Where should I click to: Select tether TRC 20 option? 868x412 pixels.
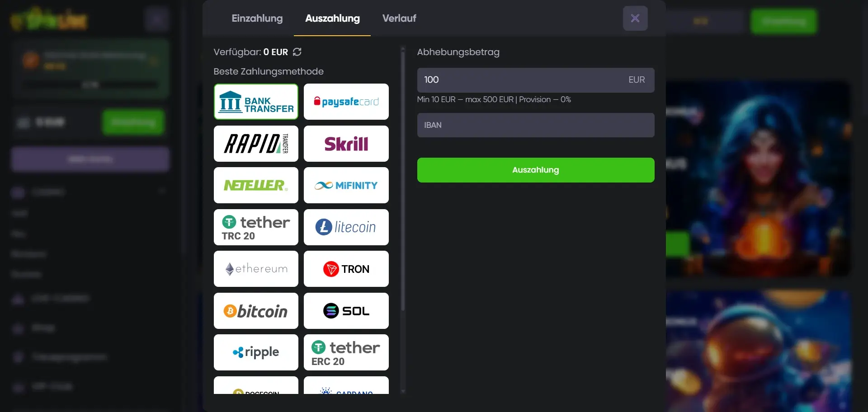[x=256, y=227]
